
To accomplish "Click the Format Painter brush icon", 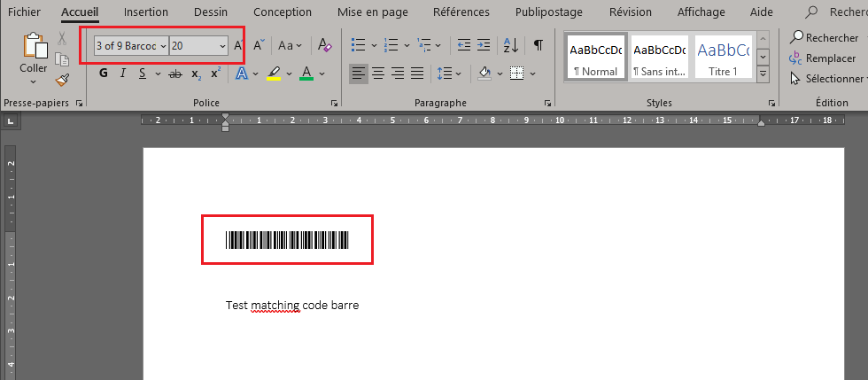I will pyautogui.click(x=62, y=80).
